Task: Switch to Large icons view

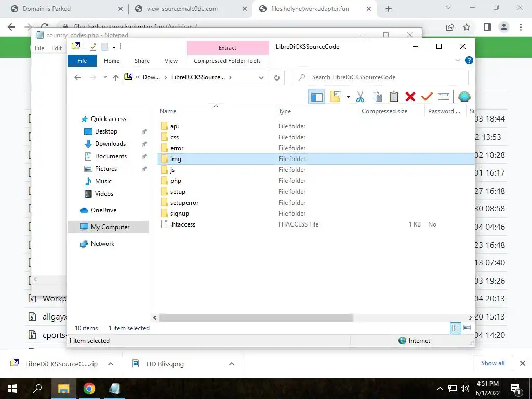Action: point(467,328)
